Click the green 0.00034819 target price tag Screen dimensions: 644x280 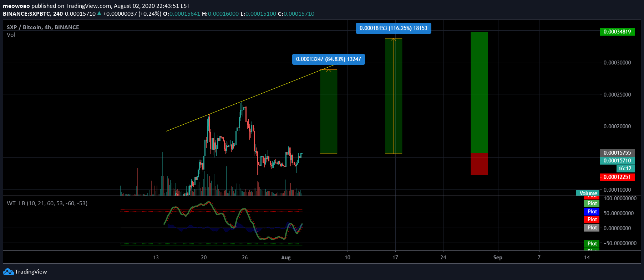[x=617, y=32]
